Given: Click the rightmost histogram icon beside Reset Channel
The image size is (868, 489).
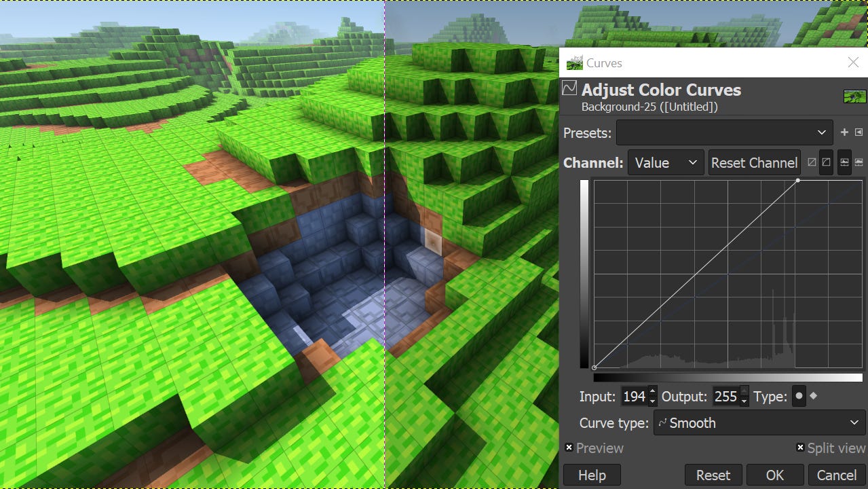Looking at the screenshot, I should 858,162.
